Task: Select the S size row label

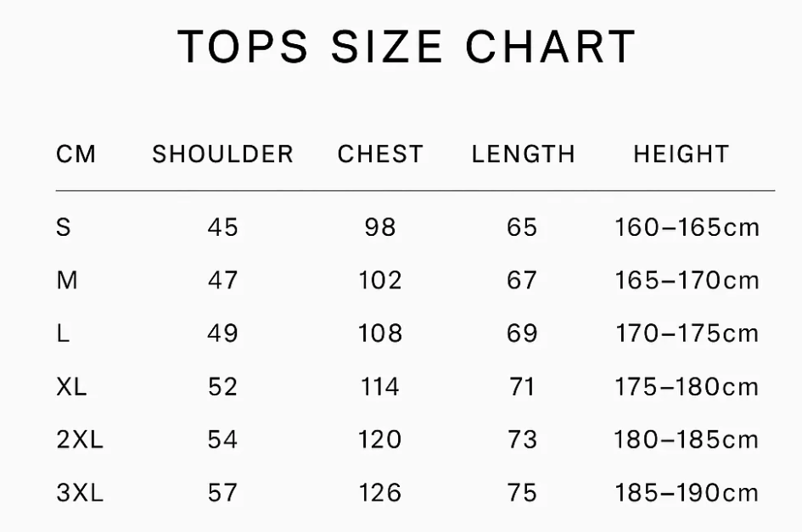Action: (x=64, y=227)
